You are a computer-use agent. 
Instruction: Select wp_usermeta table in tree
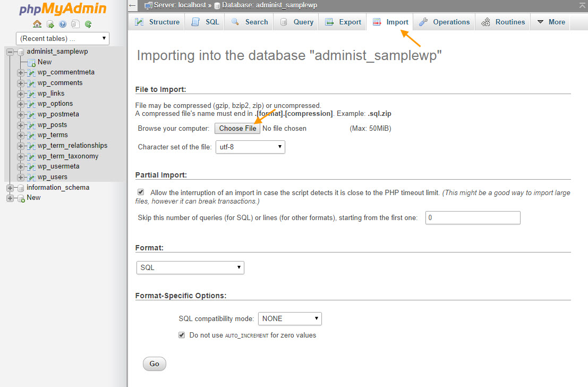(x=58, y=166)
